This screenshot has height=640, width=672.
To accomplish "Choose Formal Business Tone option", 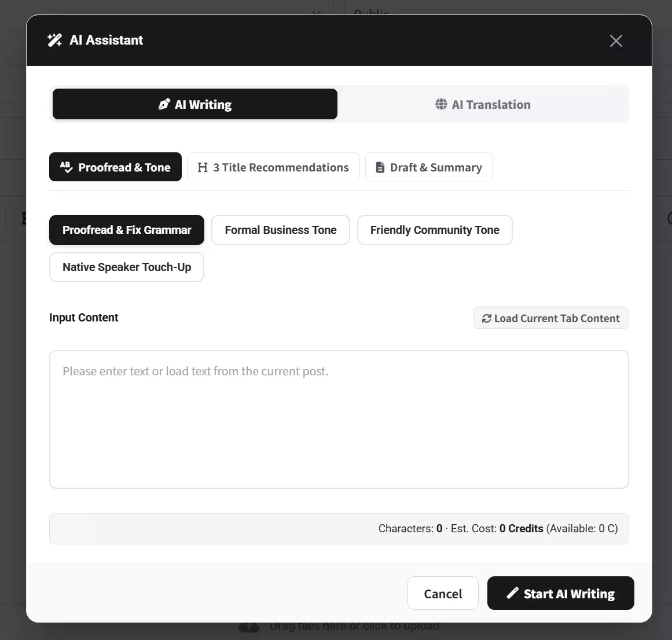I will 281,230.
